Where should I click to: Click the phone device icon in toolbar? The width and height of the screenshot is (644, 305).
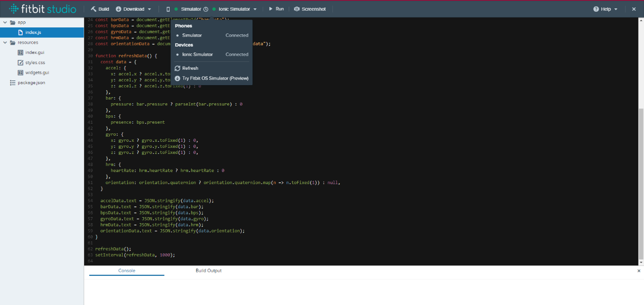click(x=168, y=9)
